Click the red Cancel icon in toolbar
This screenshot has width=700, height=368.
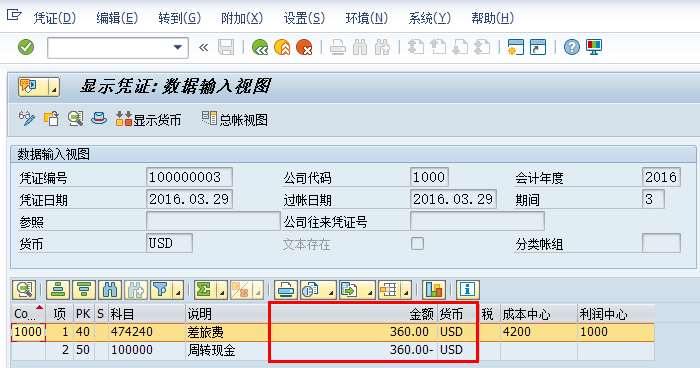pos(304,47)
